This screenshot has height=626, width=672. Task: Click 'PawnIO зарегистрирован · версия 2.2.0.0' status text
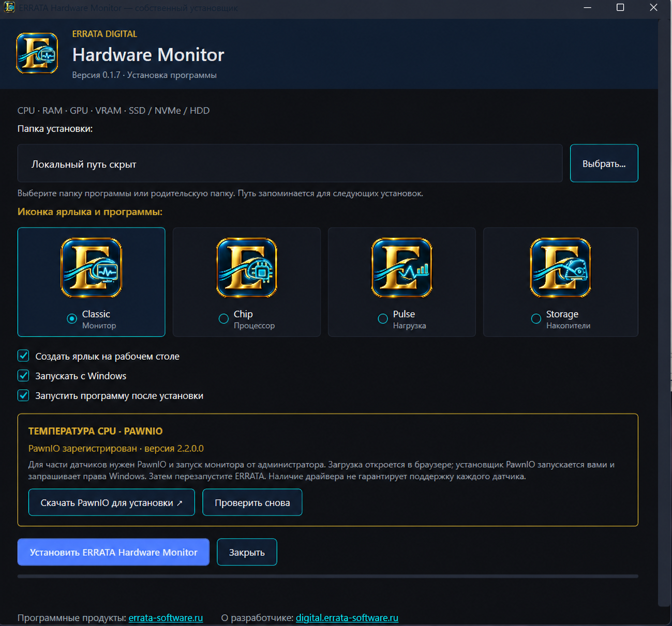tap(116, 448)
